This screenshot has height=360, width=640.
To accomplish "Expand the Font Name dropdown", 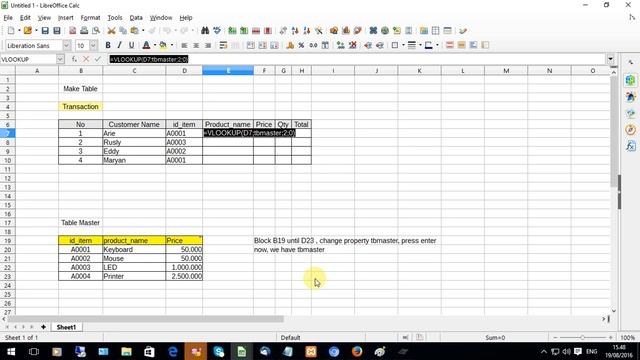I will point(67,45).
